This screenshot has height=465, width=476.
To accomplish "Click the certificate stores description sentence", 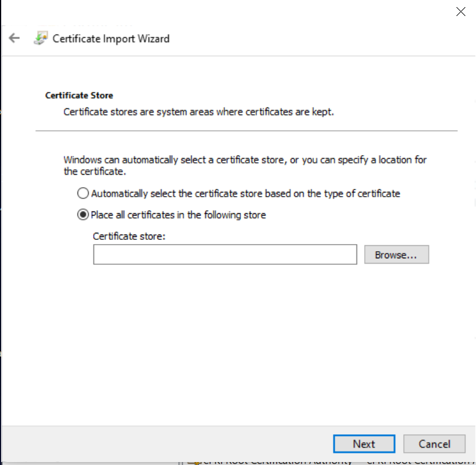I will coord(198,111).
